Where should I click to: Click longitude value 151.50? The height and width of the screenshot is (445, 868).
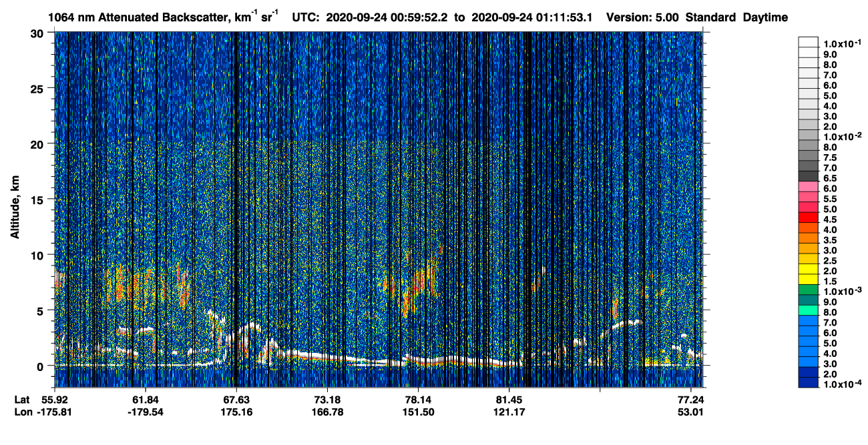tap(418, 412)
